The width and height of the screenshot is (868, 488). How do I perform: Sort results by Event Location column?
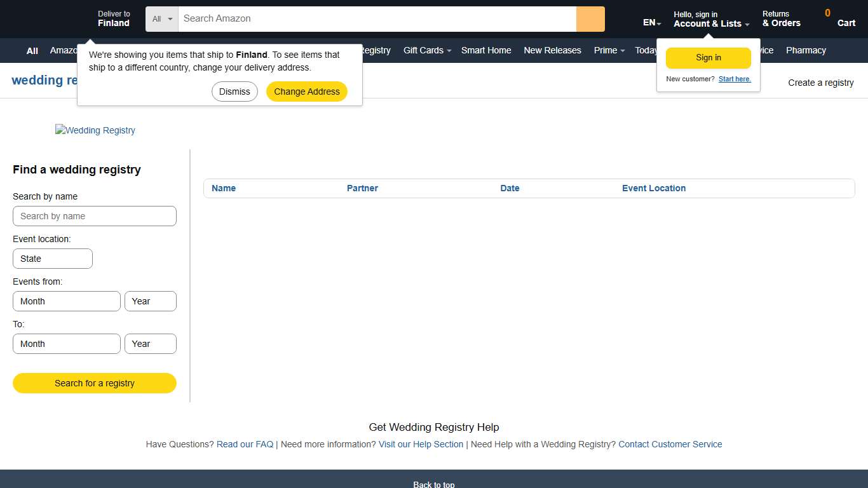[x=653, y=188]
